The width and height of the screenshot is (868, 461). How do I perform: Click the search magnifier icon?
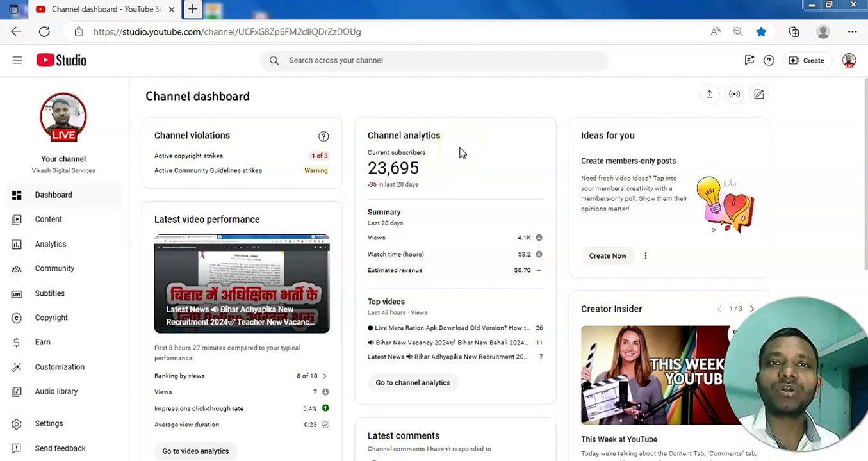274,60
